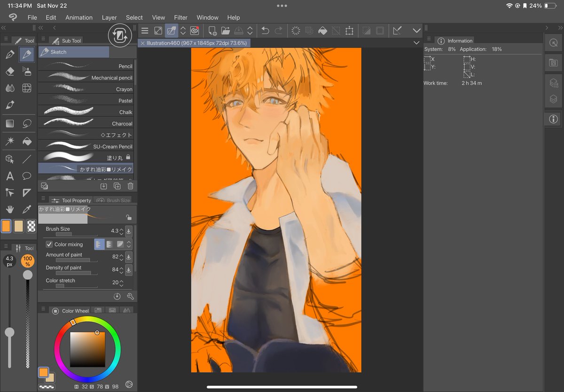This screenshot has height=392, width=564.
Task: Select the Correct line tool
Action: point(10,192)
